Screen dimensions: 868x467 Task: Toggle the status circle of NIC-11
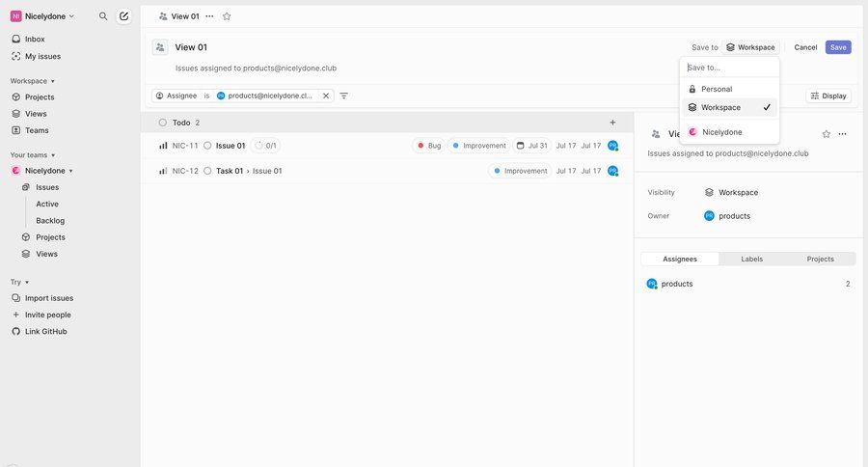pyautogui.click(x=207, y=146)
